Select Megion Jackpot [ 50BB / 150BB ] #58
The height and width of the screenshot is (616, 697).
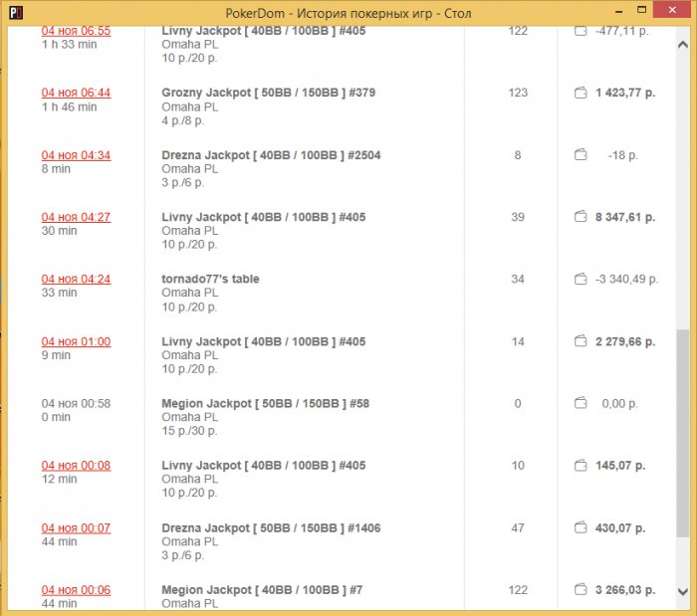click(266, 403)
